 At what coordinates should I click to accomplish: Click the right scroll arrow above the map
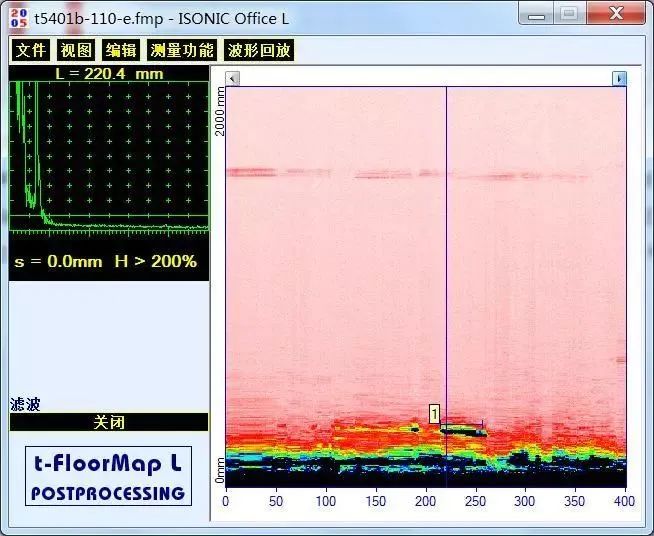(x=619, y=78)
